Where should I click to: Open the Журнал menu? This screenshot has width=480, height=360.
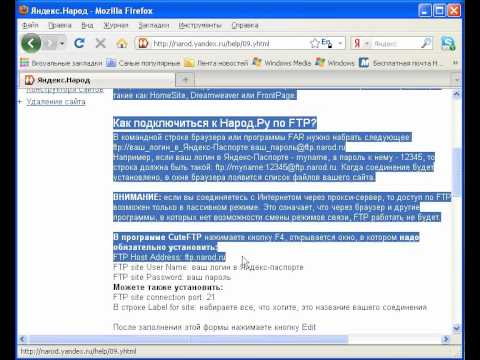point(116,25)
